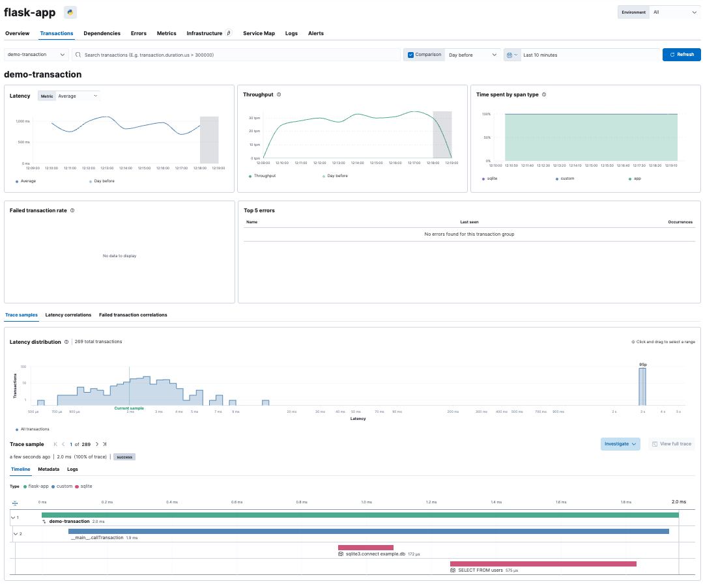Open the Day before comparison dropdown

coord(472,55)
